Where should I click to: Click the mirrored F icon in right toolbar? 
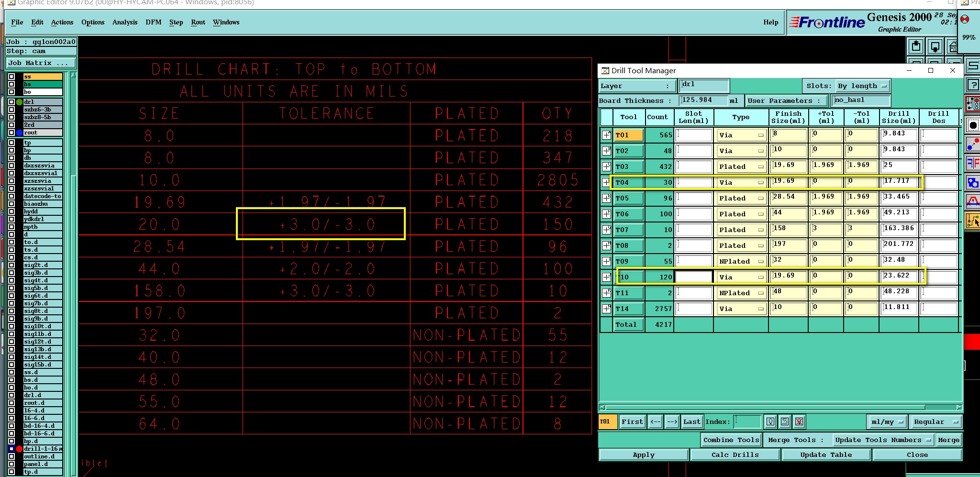973,163
